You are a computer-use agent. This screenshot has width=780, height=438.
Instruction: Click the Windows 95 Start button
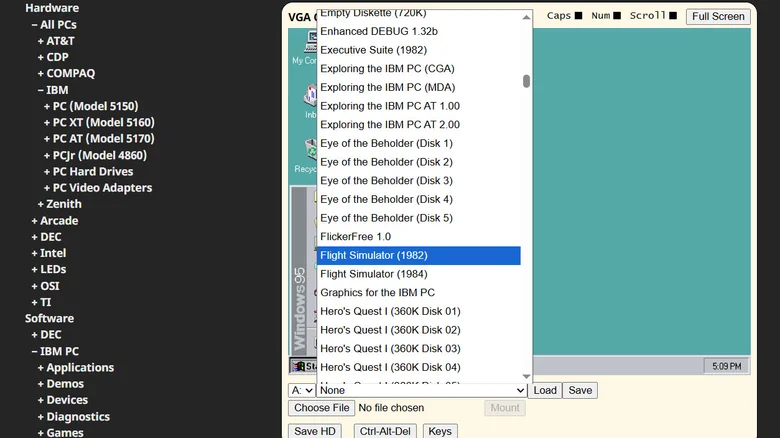[301, 366]
